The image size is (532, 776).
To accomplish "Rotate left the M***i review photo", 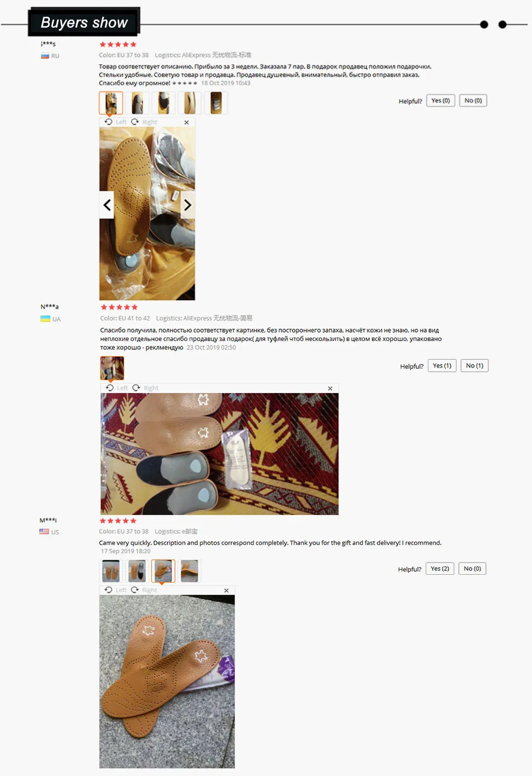I will (115, 590).
